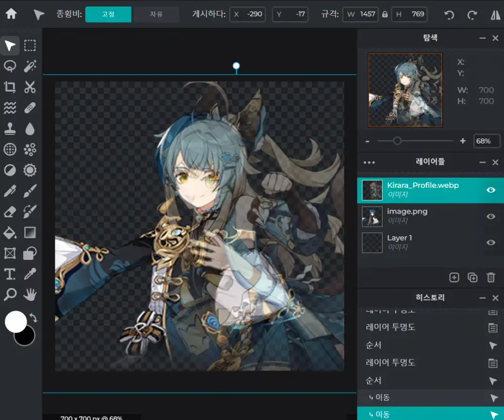Toggle visibility of image.png layer
This screenshot has height=420, width=504.
coord(490,216)
